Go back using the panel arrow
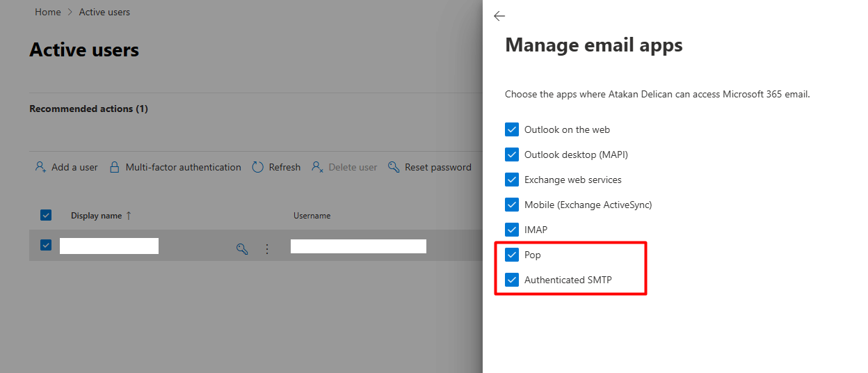This screenshot has width=868, height=373. (499, 16)
